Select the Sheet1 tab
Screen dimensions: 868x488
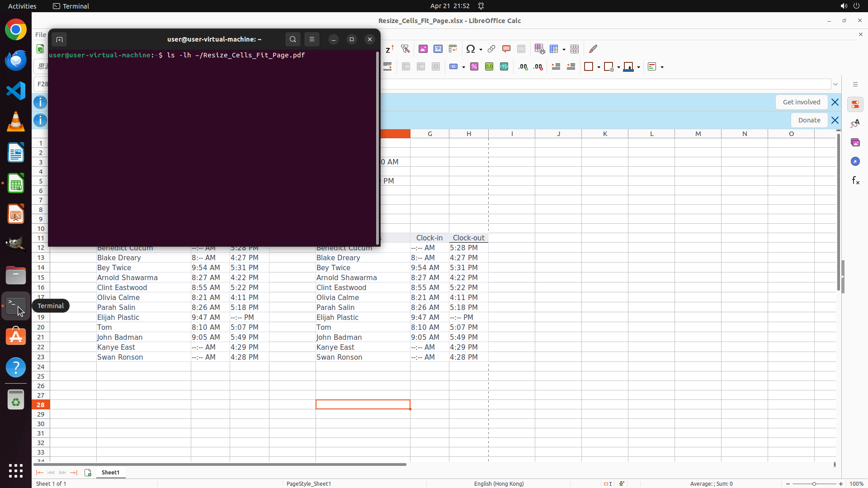pos(110,472)
